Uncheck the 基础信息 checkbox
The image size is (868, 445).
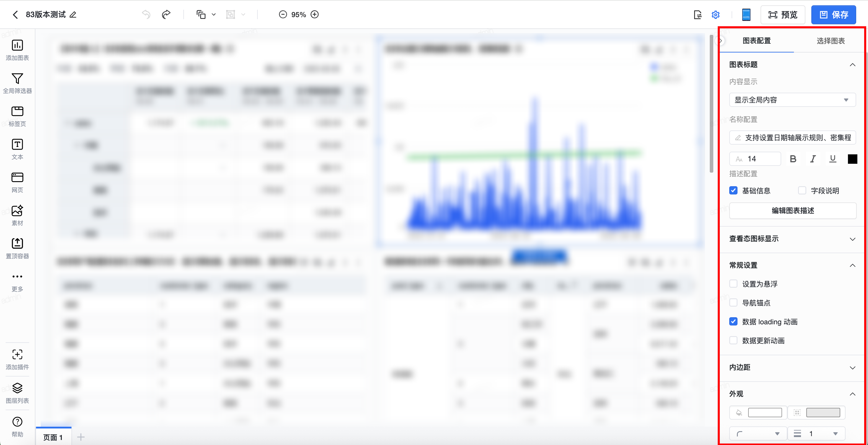click(733, 190)
